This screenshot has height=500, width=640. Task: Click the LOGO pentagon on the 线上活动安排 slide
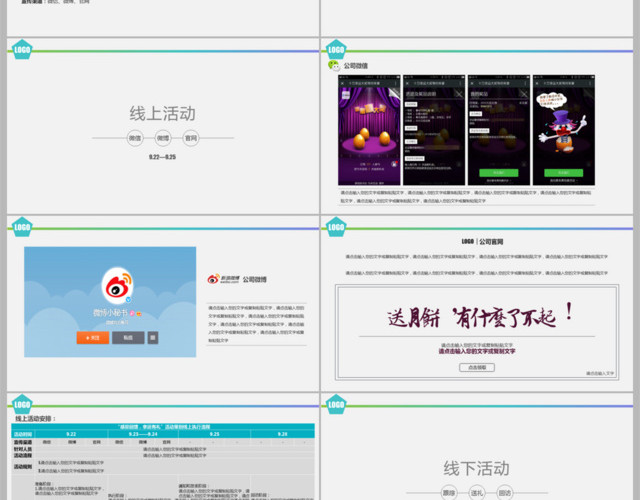pos(22,404)
